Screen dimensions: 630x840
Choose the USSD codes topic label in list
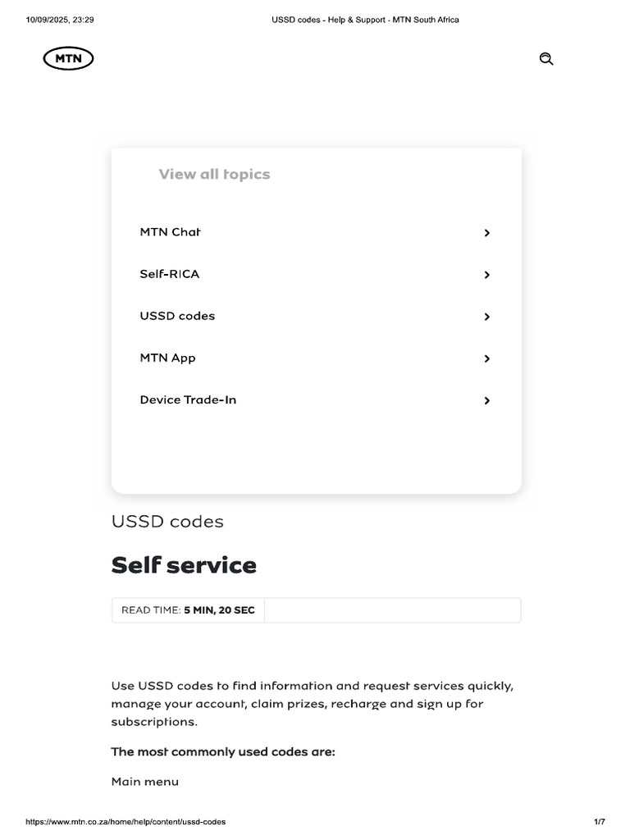[177, 316]
